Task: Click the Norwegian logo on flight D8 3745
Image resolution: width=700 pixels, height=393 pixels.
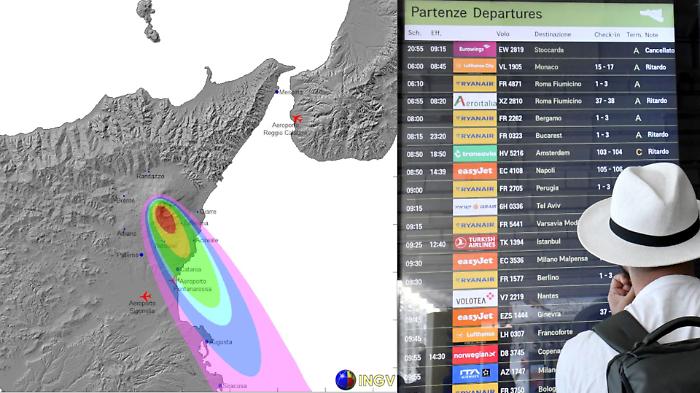Action: (x=475, y=354)
